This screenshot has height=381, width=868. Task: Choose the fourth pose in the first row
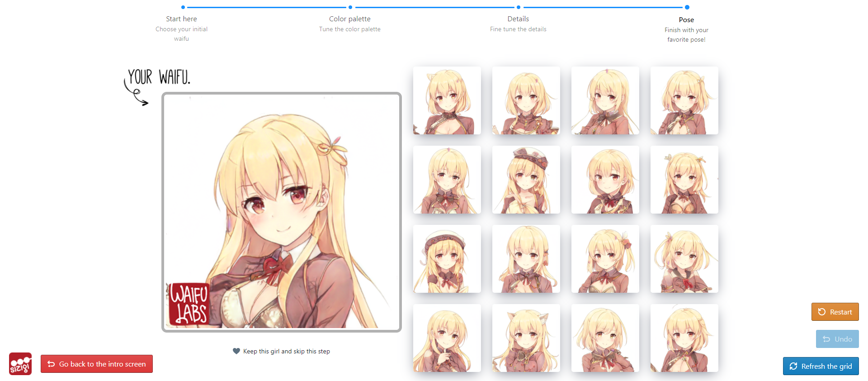(x=684, y=100)
